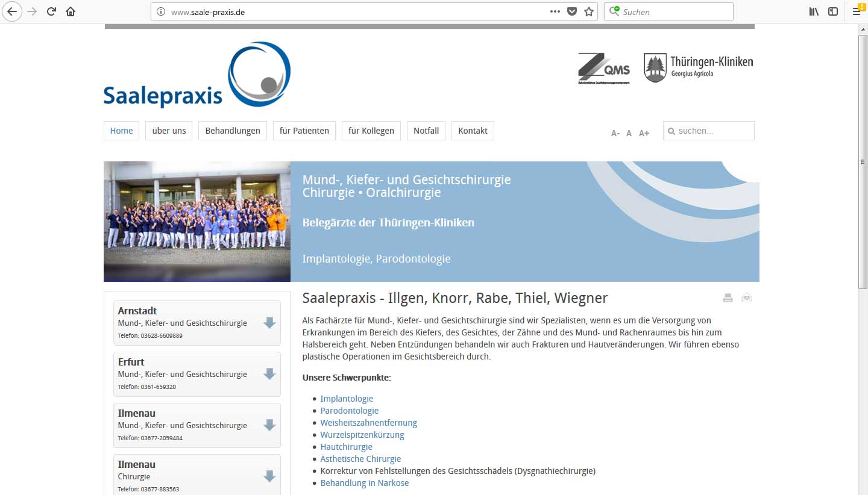Click the vertical page scrollbar thumb
The height and width of the screenshot is (495, 868).
(863, 163)
